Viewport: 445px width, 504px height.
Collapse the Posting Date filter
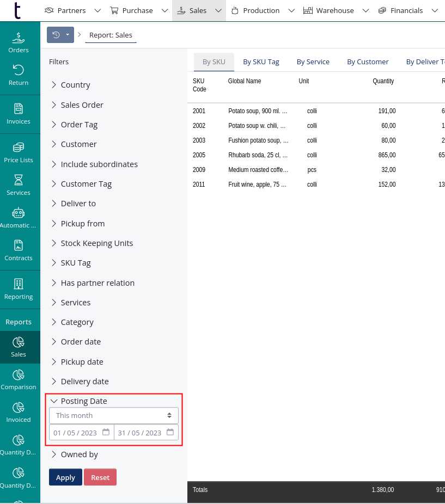point(83,401)
